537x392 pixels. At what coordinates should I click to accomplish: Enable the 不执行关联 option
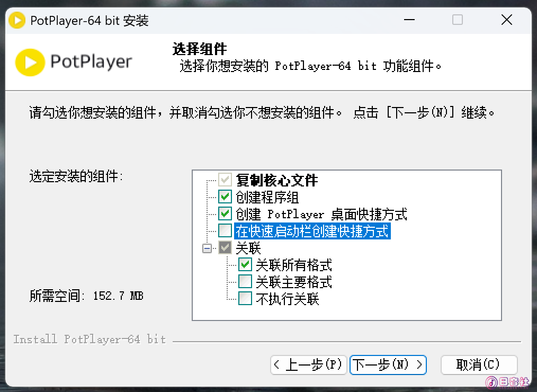[x=245, y=299]
